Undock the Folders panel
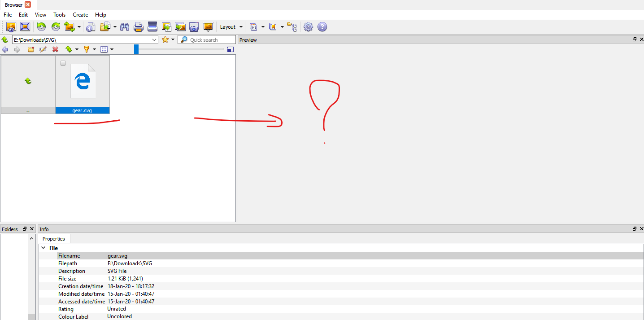644x320 pixels. [x=25, y=229]
